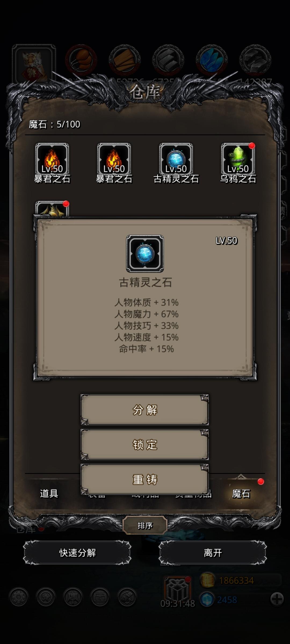Toggle 锁定 lock on this stone
The image size is (290, 644).
(145, 445)
